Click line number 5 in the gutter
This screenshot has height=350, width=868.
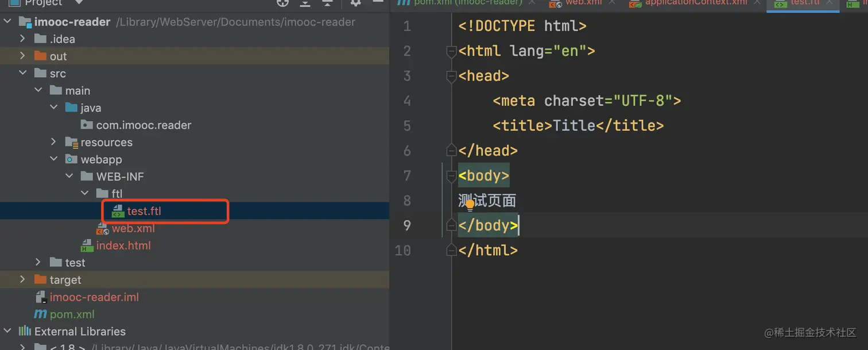coord(407,126)
